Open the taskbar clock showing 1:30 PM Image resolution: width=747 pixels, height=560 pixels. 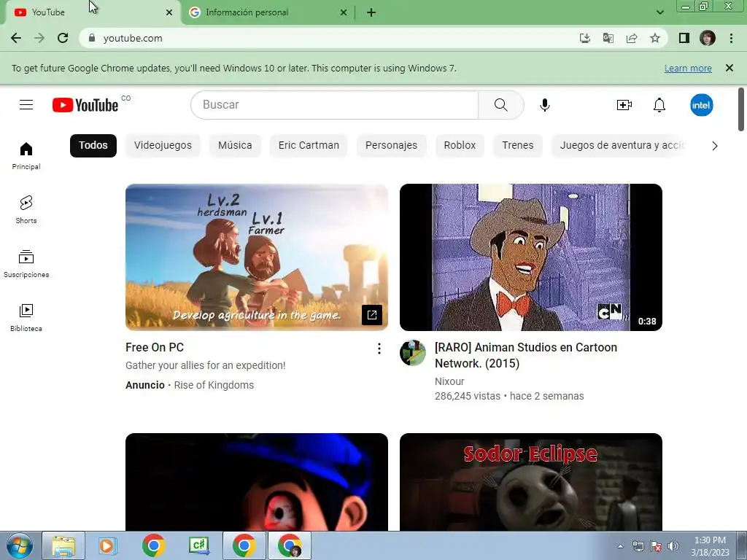pos(710,546)
